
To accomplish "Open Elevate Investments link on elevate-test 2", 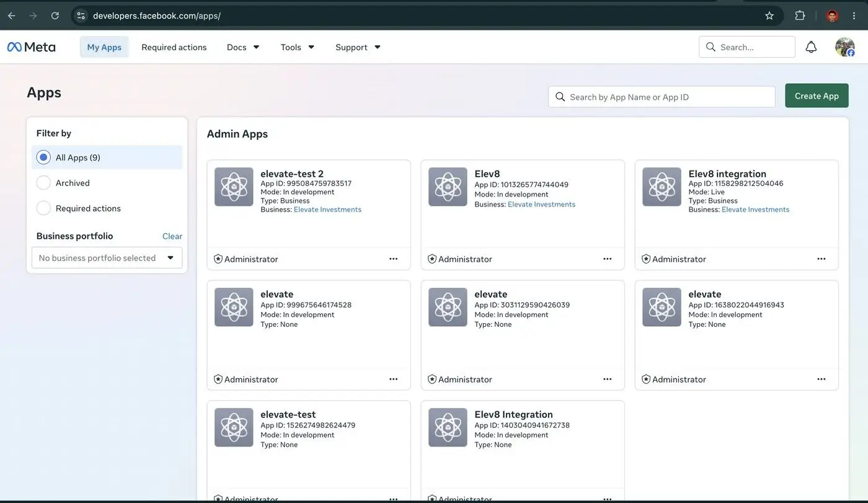I will [x=327, y=210].
